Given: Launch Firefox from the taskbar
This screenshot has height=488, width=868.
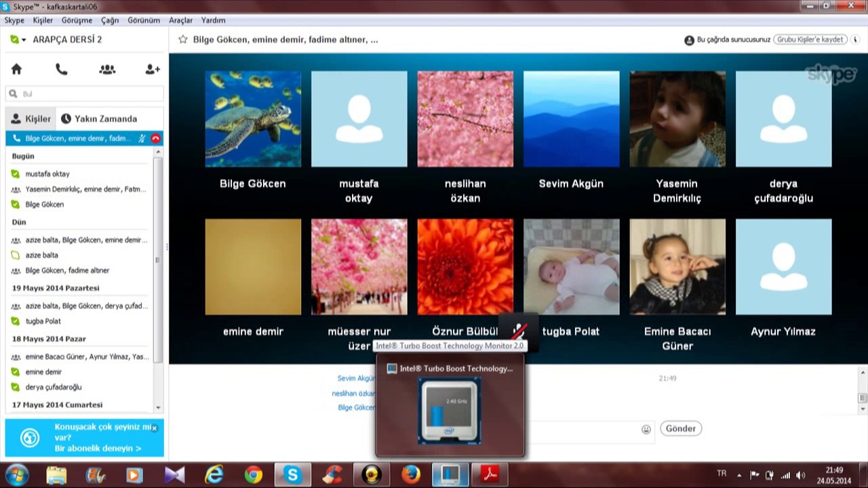Looking at the screenshot, I should point(411,475).
